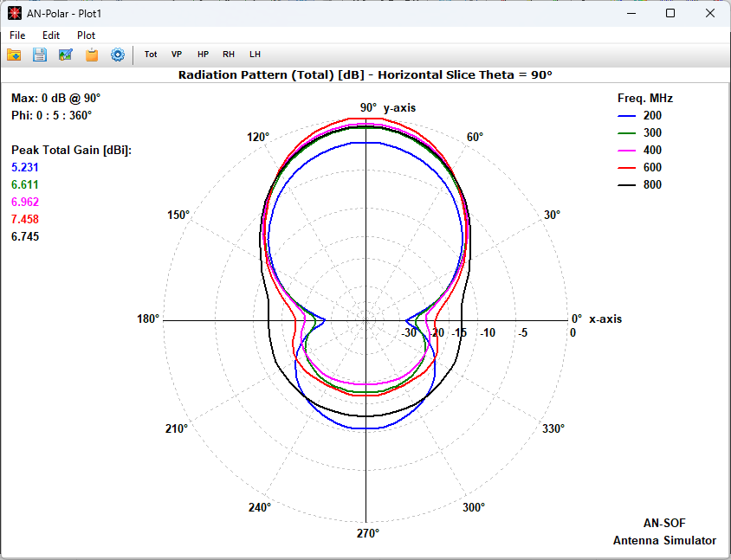Screen dimensions: 731x560
Task: Switch to HP polarization view
Action: coord(203,54)
